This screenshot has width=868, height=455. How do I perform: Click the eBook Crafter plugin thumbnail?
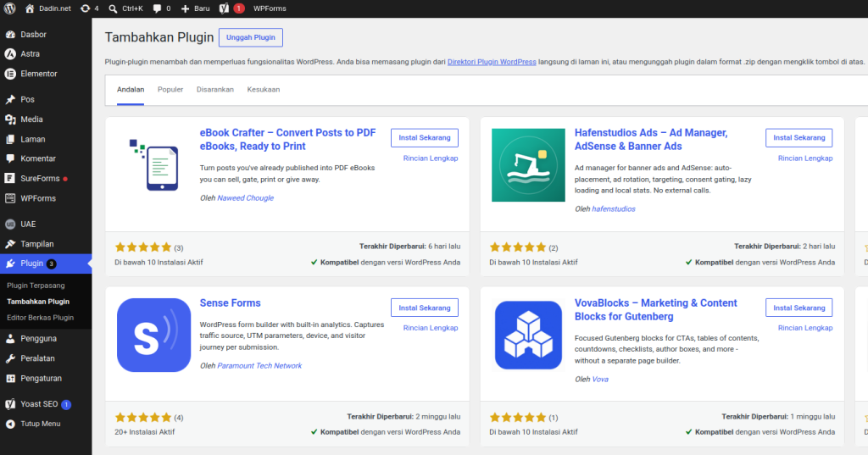tap(154, 165)
